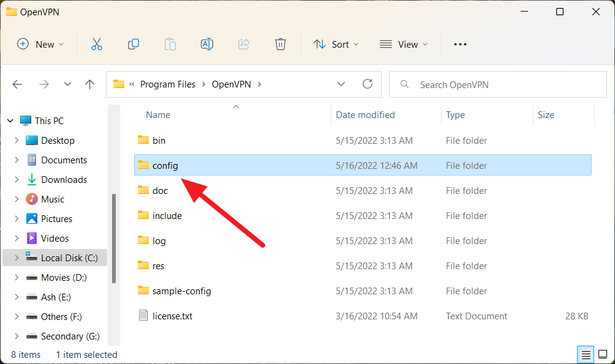
Task: Click the Delete trash can icon
Action: pos(280,44)
